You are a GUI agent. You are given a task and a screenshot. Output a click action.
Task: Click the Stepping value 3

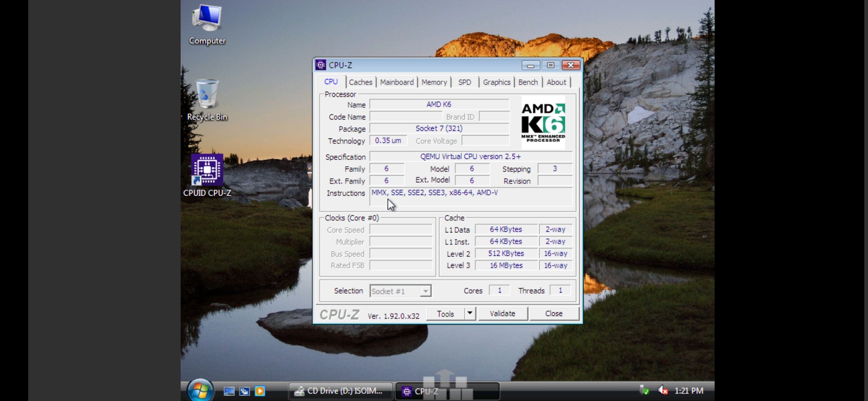point(555,169)
